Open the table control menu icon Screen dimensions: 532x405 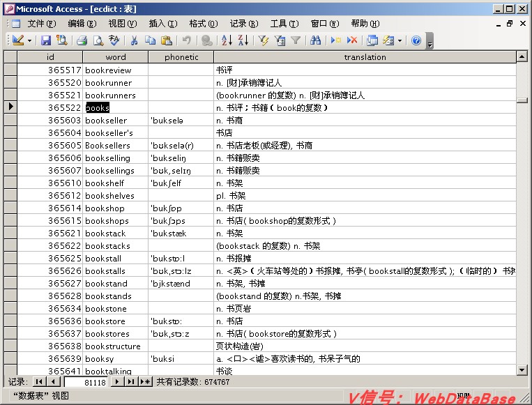click(x=15, y=24)
